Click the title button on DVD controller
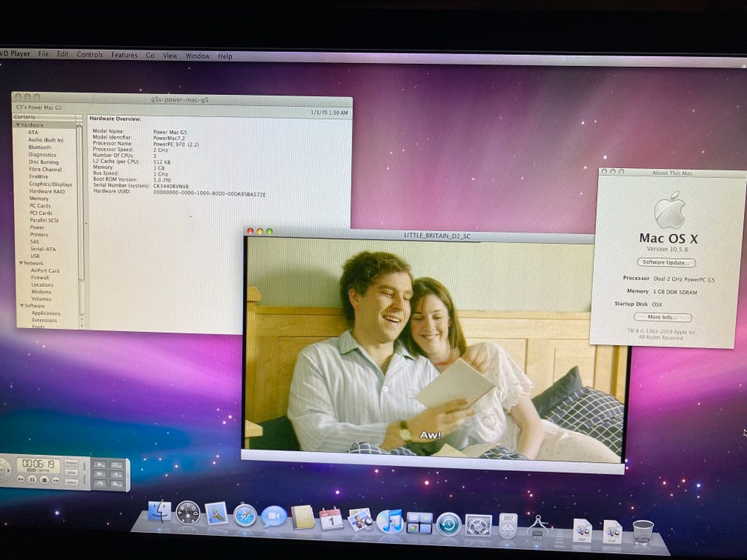The width and height of the screenshot is (747, 560). point(71,472)
